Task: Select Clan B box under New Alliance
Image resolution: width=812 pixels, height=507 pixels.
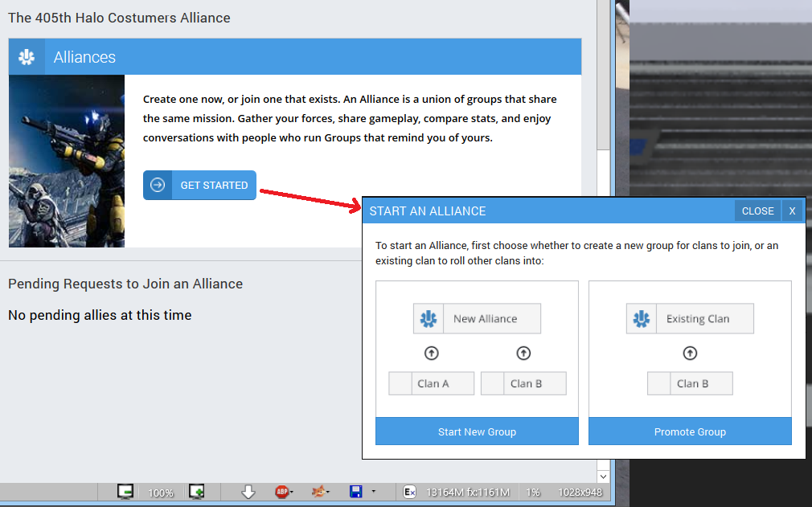Action: click(523, 383)
